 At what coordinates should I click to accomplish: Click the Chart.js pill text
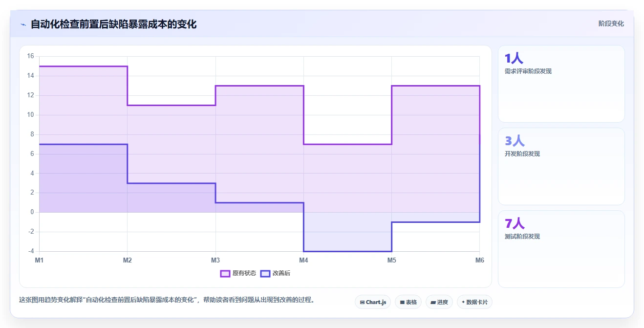pyautogui.click(x=376, y=302)
